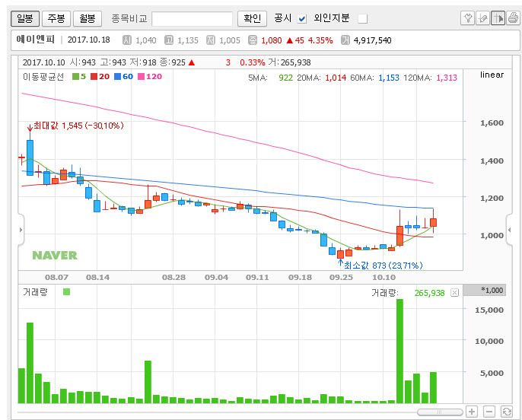
Task: Click the volume 거 icon in header
Action: (x=345, y=40)
